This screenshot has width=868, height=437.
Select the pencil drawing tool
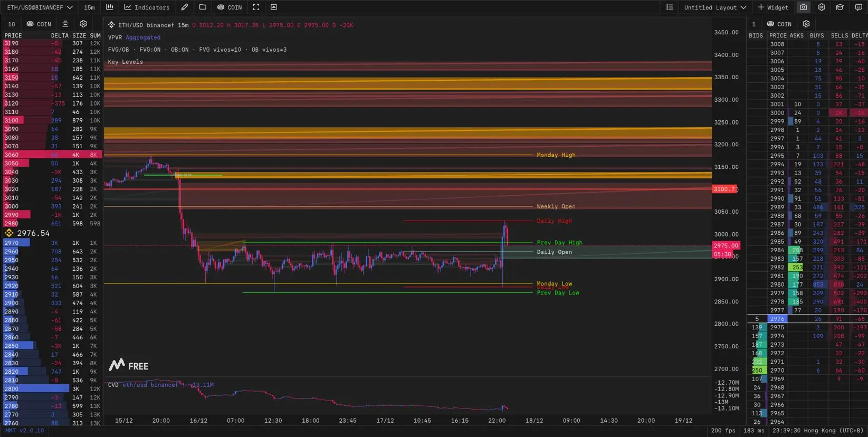185,7
